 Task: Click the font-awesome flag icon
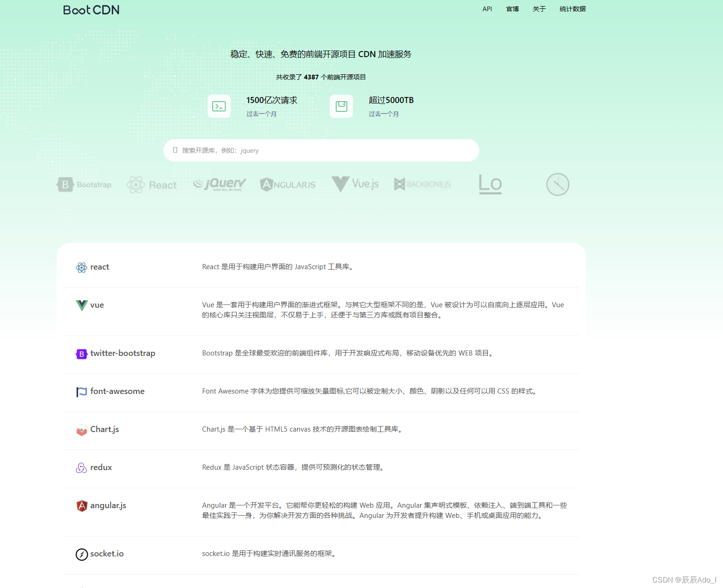click(81, 392)
